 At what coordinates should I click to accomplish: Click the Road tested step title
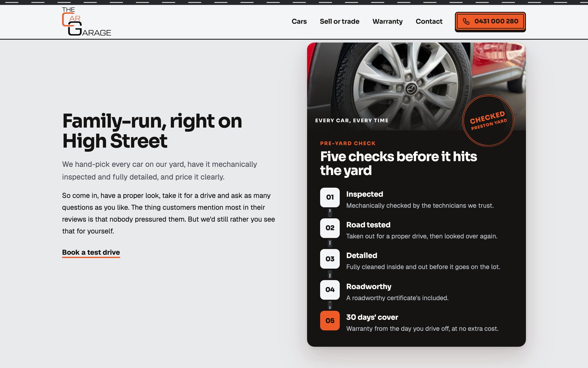(x=368, y=225)
